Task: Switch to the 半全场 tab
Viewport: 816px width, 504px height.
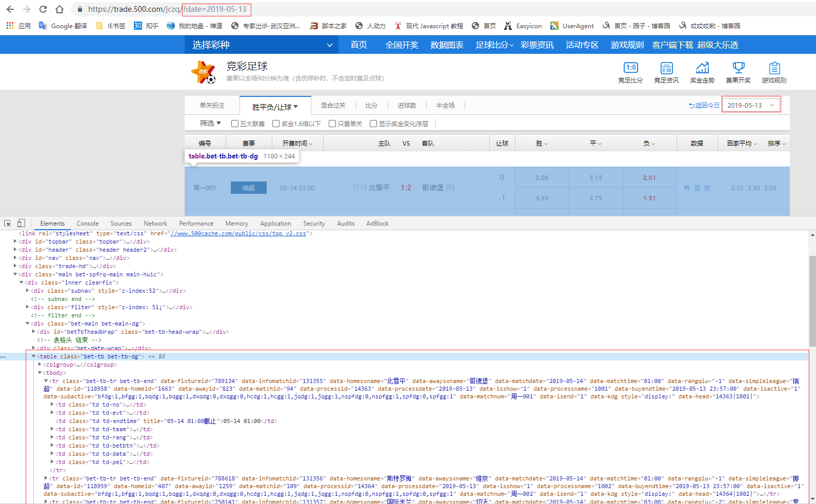Action: (x=445, y=106)
